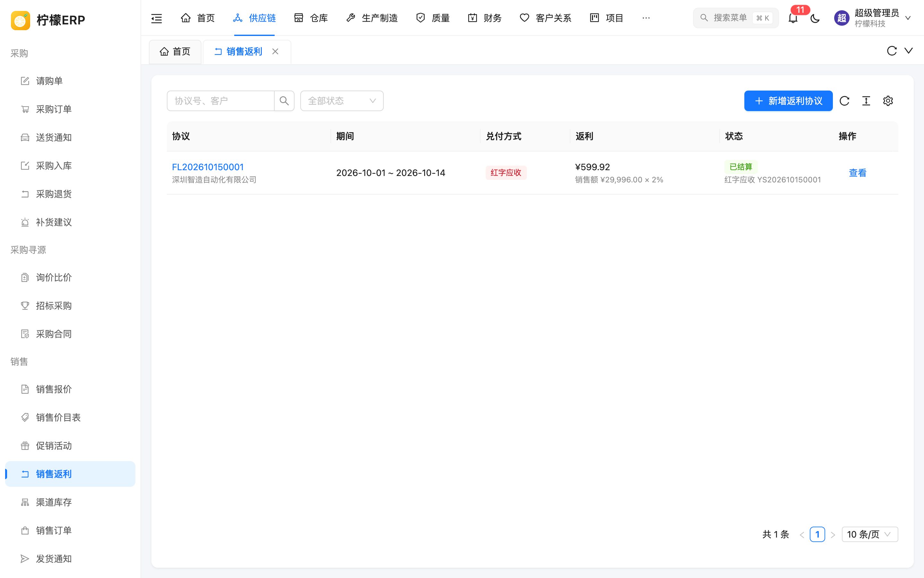Screen dimensions: 924x578
Task: Refresh the rebate table list
Action: (844, 101)
